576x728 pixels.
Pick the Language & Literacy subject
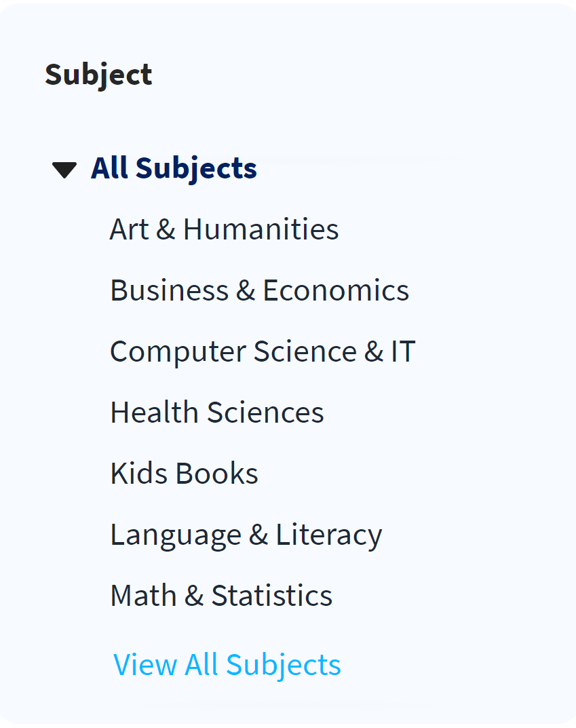pos(246,535)
